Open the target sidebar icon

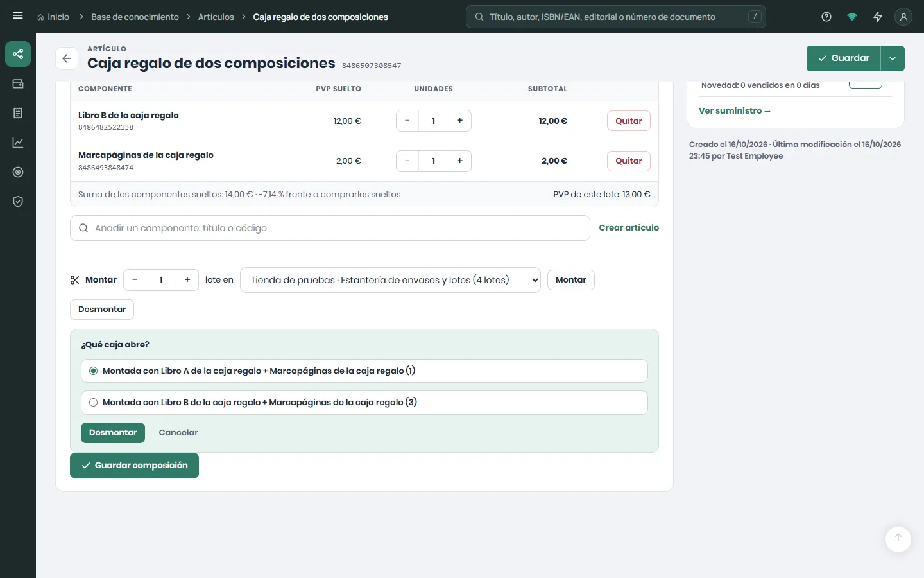pyautogui.click(x=18, y=172)
